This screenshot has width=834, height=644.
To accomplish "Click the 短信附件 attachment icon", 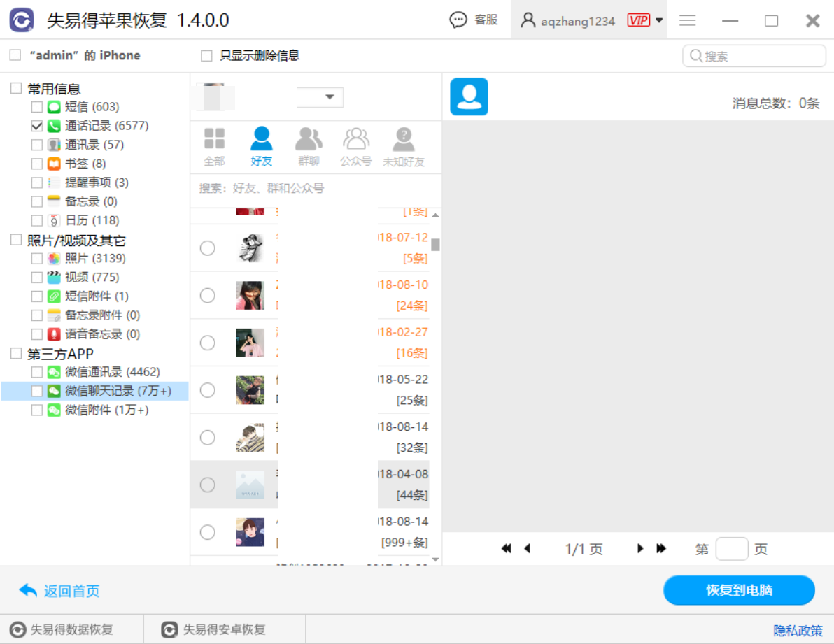I will click(54, 296).
